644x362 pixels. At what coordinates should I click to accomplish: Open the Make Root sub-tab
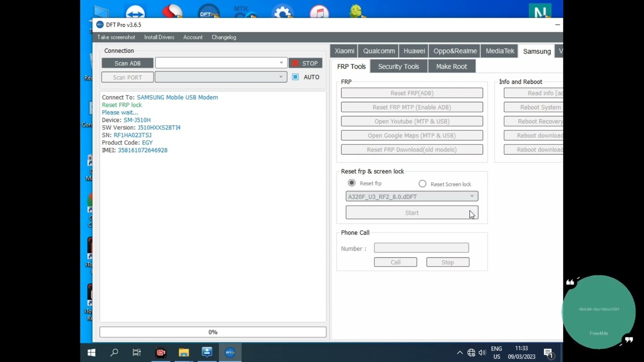coord(451,66)
